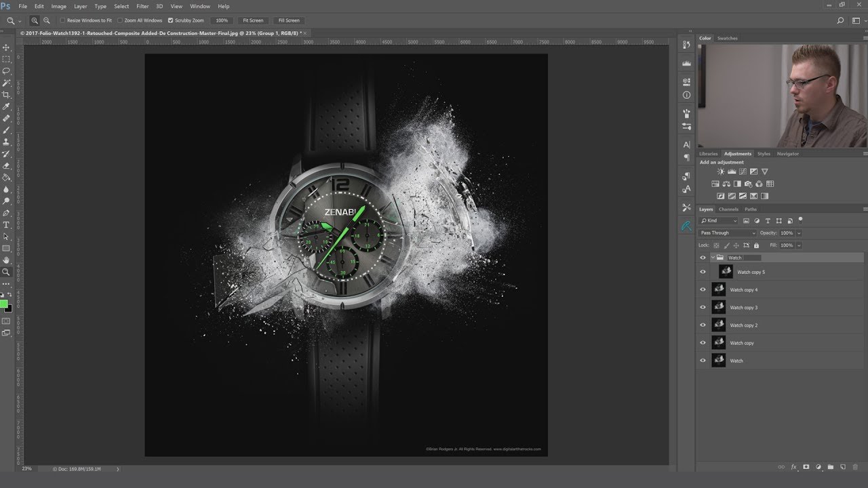Select the Eraser tool
868x488 pixels.
(x=6, y=165)
